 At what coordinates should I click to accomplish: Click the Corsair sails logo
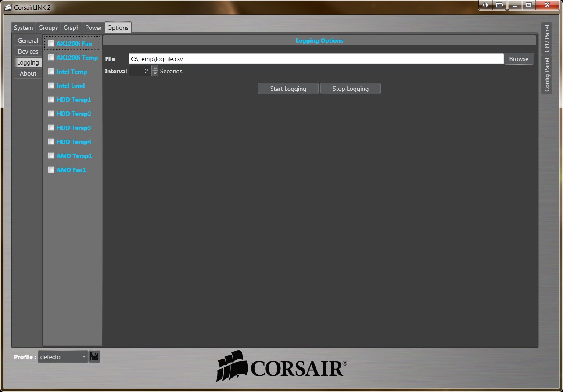pos(231,366)
